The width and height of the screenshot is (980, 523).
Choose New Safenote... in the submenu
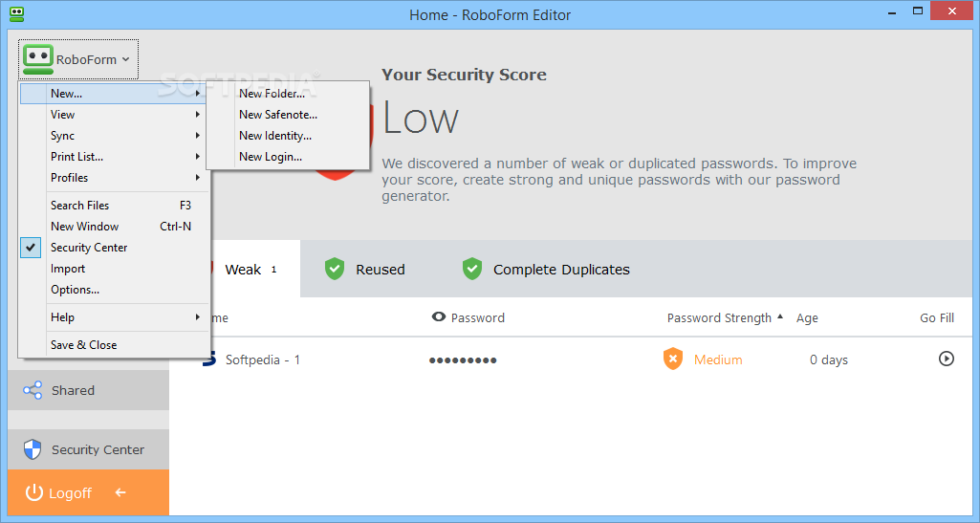coord(288,115)
